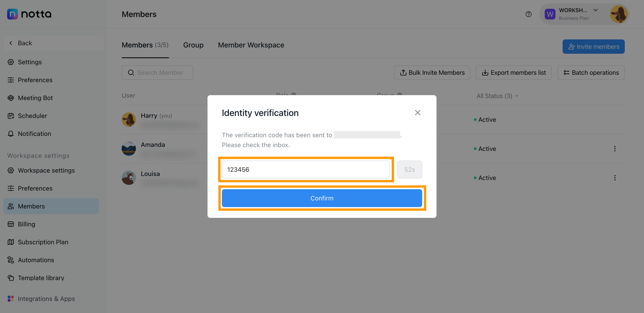Click the Subscription Plan map icon
This screenshot has height=313, width=644.
pos(11,242)
